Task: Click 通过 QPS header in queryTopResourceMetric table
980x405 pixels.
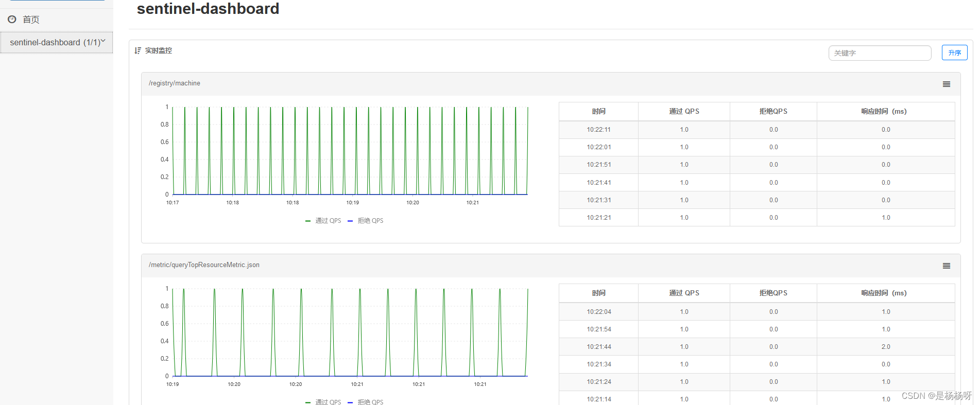Action: tap(684, 293)
